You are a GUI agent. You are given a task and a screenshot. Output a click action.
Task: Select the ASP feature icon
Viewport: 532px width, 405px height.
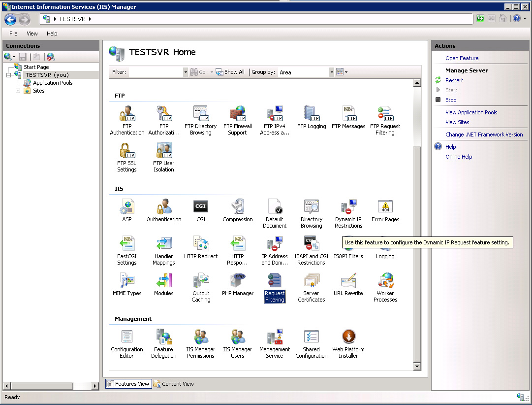coord(127,210)
